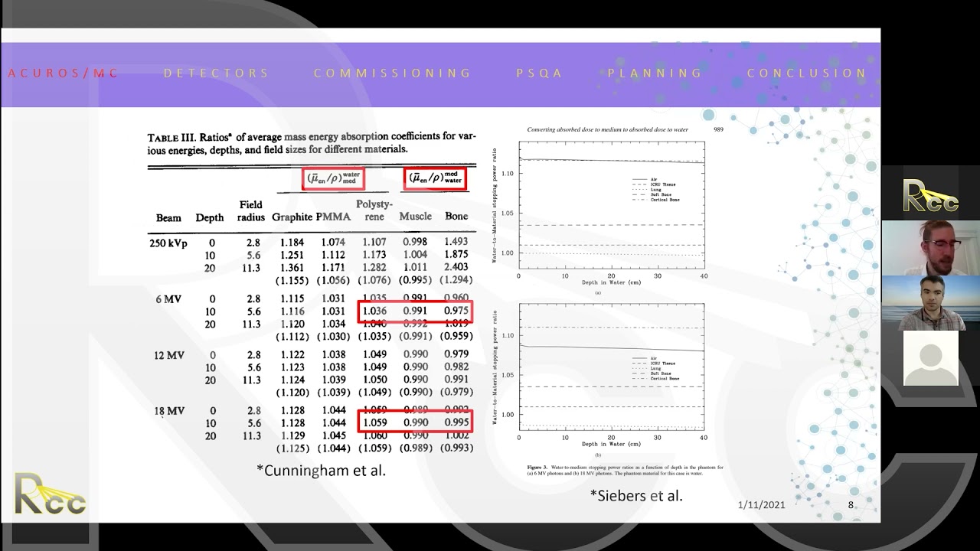The width and height of the screenshot is (980, 551).
Task: Select the PSQA section in the slide header
Action: (x=539, y=73)
